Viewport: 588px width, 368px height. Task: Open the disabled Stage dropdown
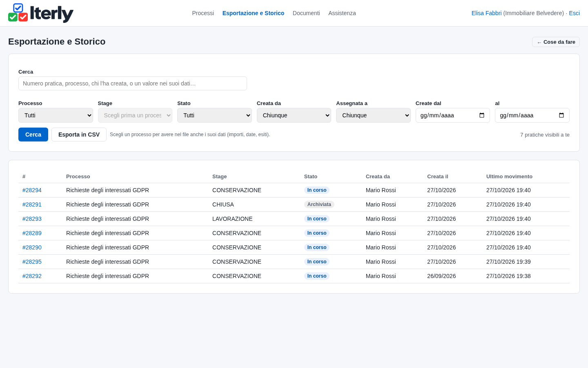(x=135, y=115)
